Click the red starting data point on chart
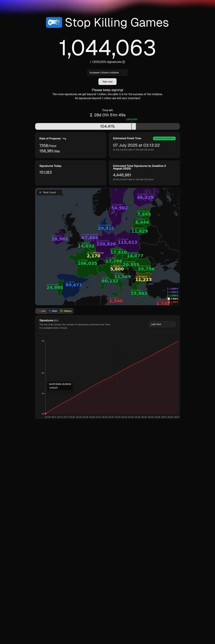 46,413
